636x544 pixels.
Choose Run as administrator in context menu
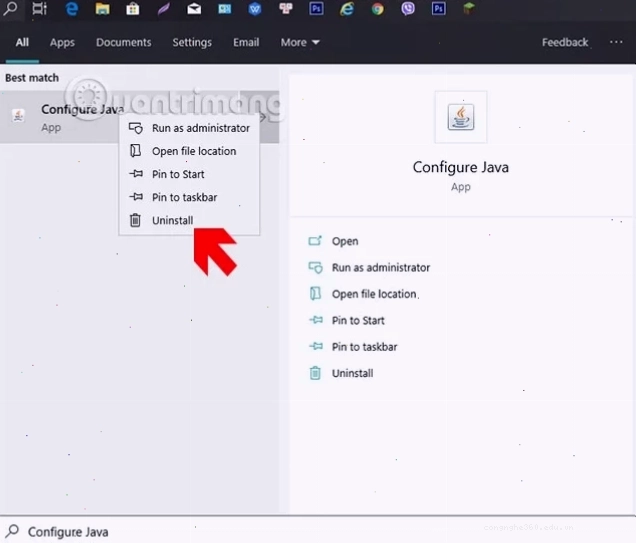tap(189, 128)
